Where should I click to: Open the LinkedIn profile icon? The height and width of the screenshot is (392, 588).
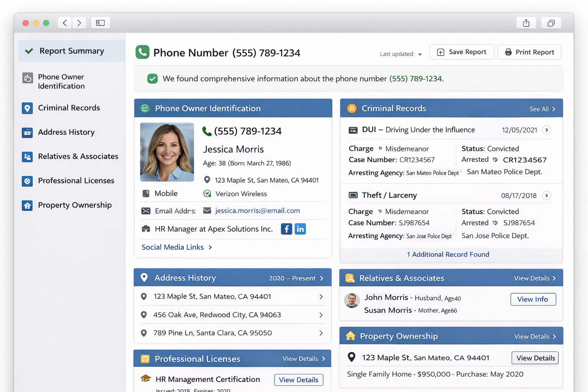[x=300, y=229]
